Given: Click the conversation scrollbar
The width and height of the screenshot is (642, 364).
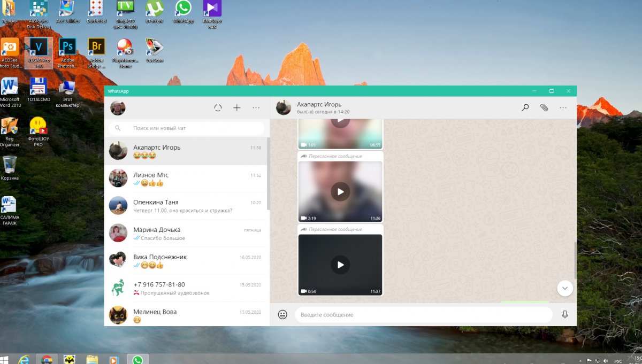Looking at the screenshot, I should [x=576, y=260].
